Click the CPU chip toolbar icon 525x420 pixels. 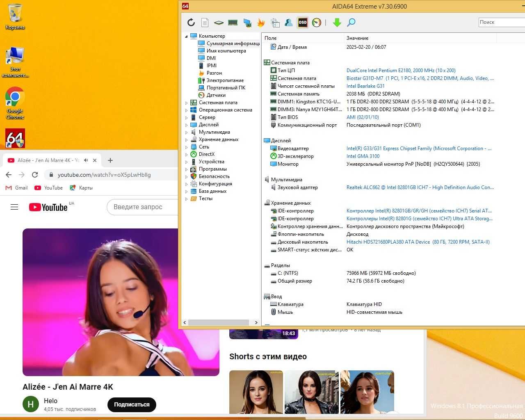pyautogui.click(x=219, y=23)
